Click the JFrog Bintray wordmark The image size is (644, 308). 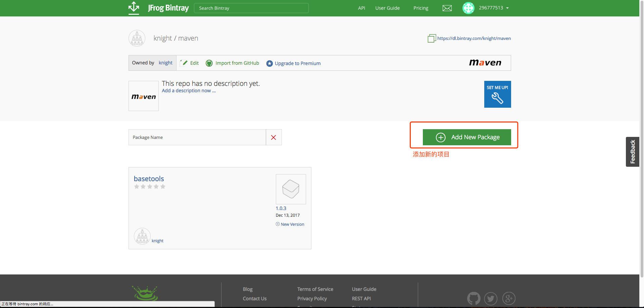pos(168,8)
